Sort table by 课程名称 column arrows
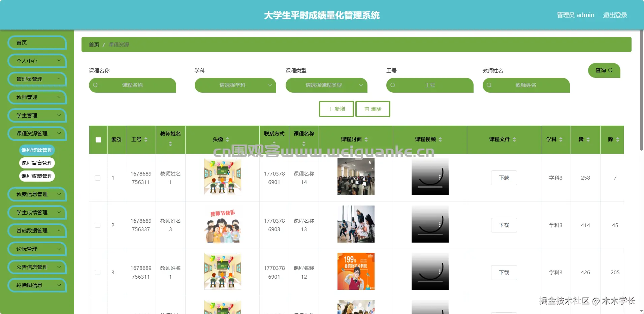 pos(304,144)
